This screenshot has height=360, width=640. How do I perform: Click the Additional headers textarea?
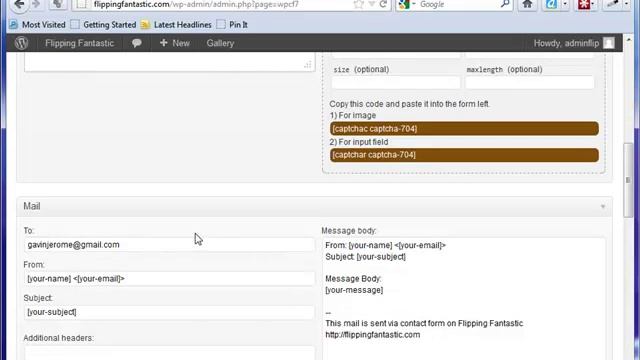pyautogui.click(x=169, y=353)
